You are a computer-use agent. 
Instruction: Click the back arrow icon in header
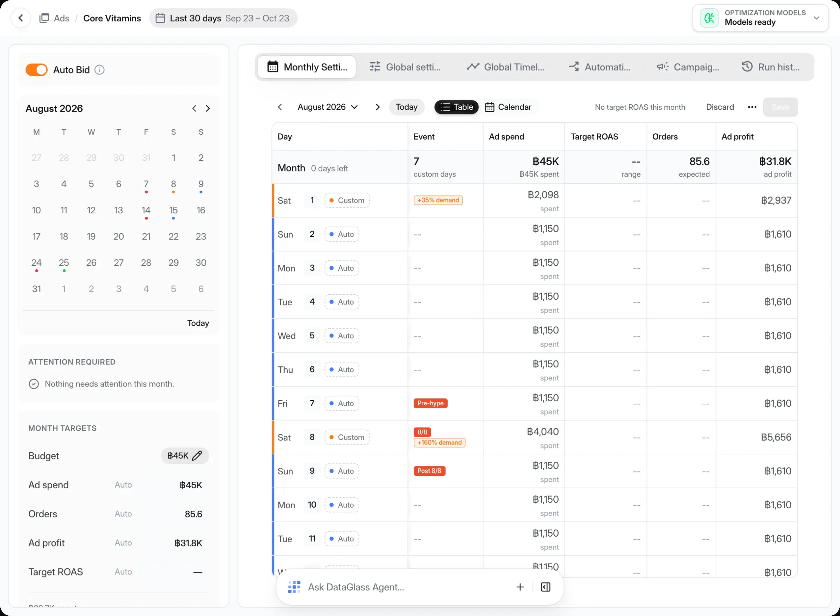[x=21, y=18]
